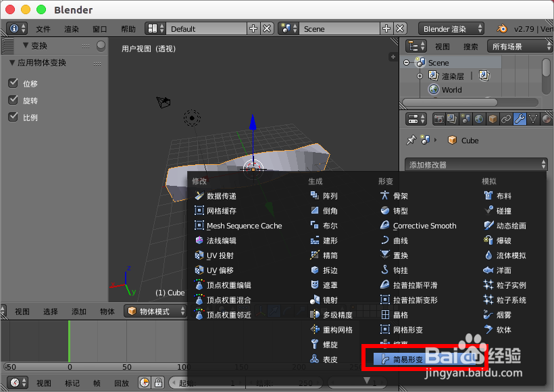This screenshot has width=554, height=392.
Task: Collapse the 变换 panel
Action: (x=26, y=45)
